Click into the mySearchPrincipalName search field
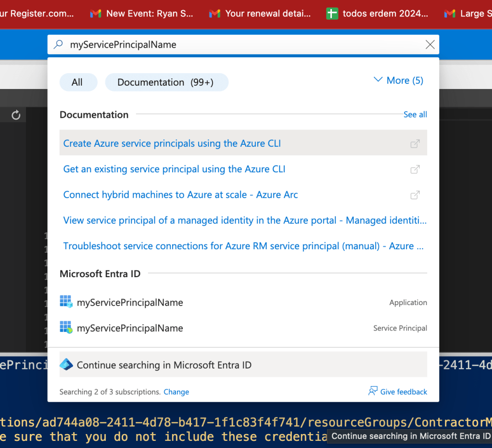 (243, 45)
